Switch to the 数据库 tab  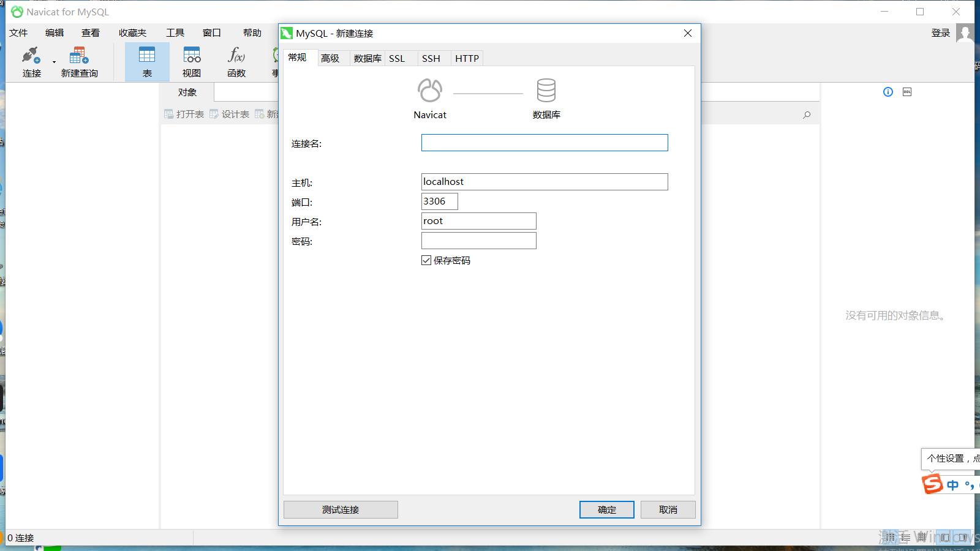coord(367,58)
